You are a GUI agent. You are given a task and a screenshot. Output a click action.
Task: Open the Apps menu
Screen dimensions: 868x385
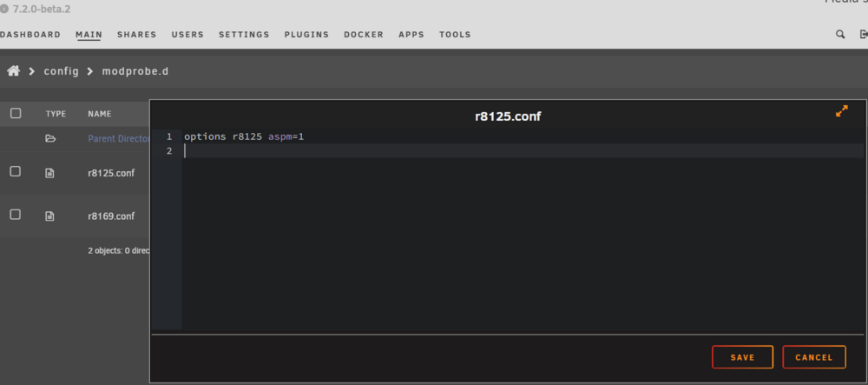tap(411, 35)
